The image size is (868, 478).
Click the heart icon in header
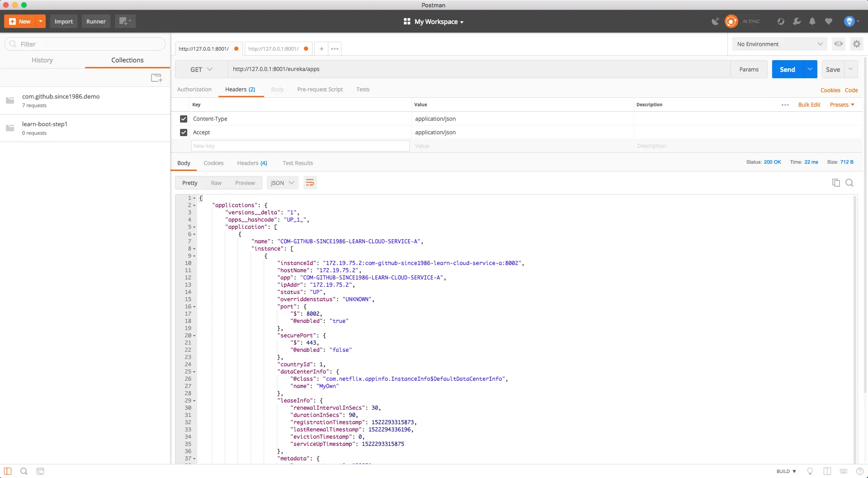pyautogui.click(x=829, y=21)
